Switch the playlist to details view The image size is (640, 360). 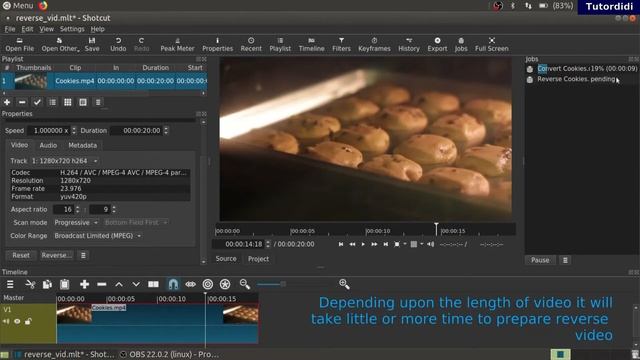(53, 102)
